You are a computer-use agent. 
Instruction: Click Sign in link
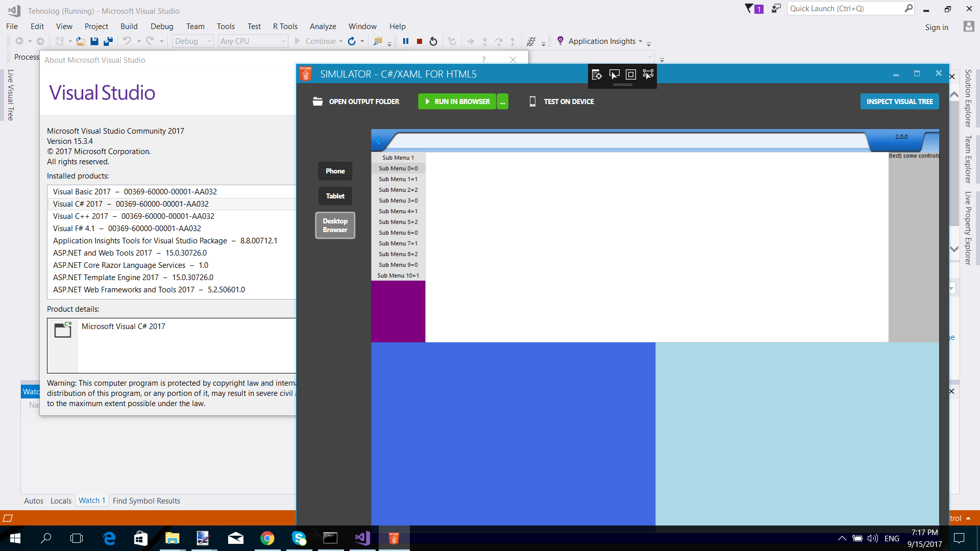937,27
